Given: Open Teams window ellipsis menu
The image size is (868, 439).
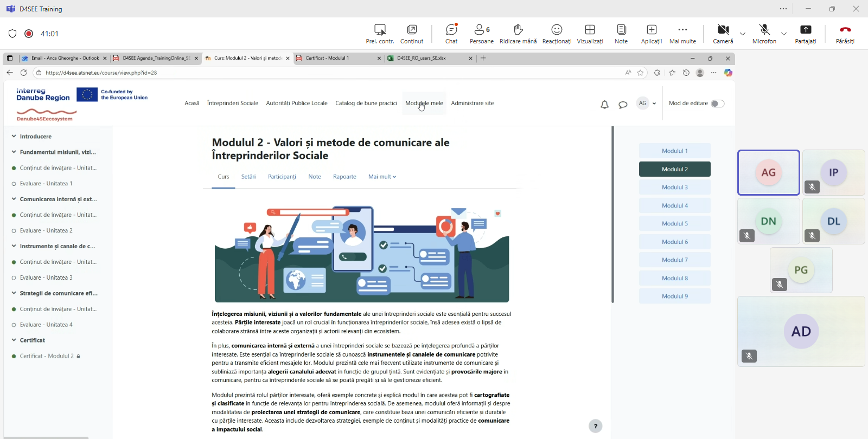Looking at the screenshot, I should (783, 9).
